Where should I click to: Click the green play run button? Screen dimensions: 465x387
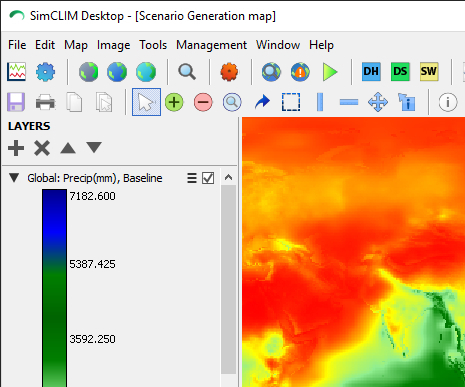330,72
